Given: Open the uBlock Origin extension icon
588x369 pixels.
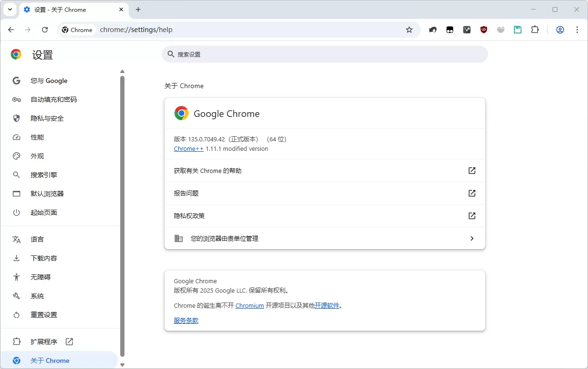Looking at the screenshot, I should [x=483, y=29].
